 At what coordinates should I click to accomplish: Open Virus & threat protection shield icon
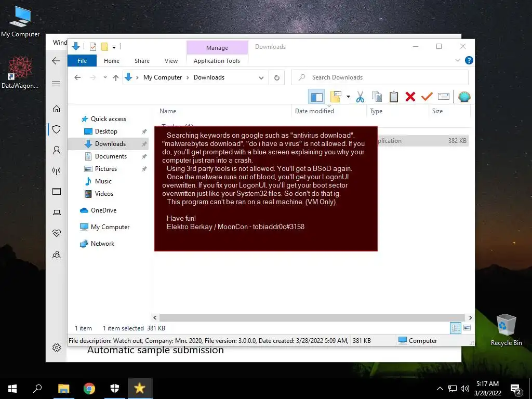(56, 129)
